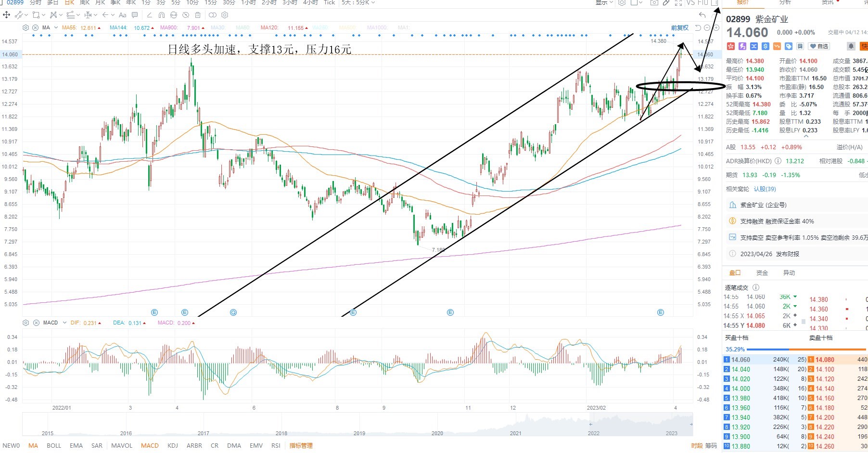Screen dimensions: 868x453
Task: Click the 前复权 adjustment button
Action: [680, 28]
